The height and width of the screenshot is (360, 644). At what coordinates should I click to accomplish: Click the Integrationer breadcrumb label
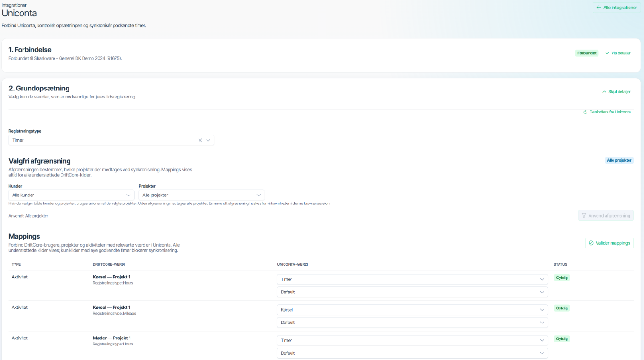14,5
